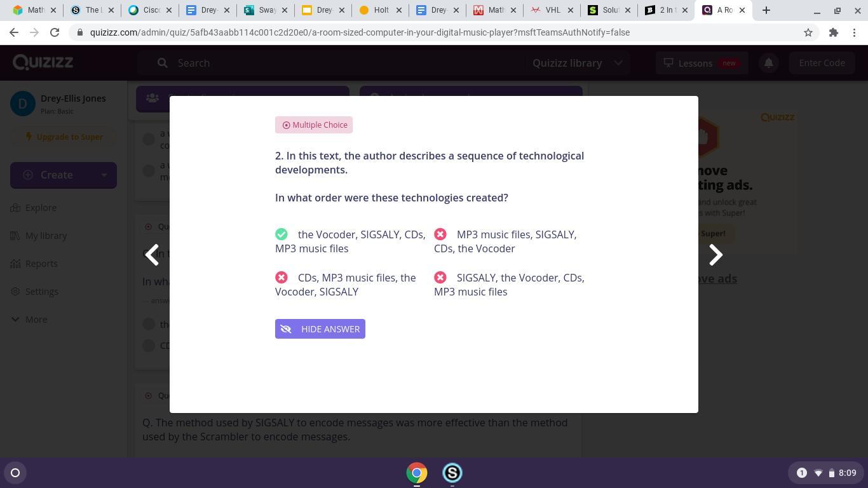Image resolution: width=868 pixels, height=488 pixels.
Task: Click the red X beside CDs, MP3 answer
Action: (x=281, y=278)
